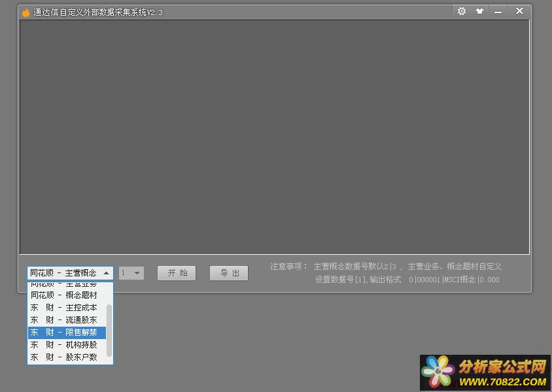Click the 设置数据号[1],输出格式 text line

407,280
